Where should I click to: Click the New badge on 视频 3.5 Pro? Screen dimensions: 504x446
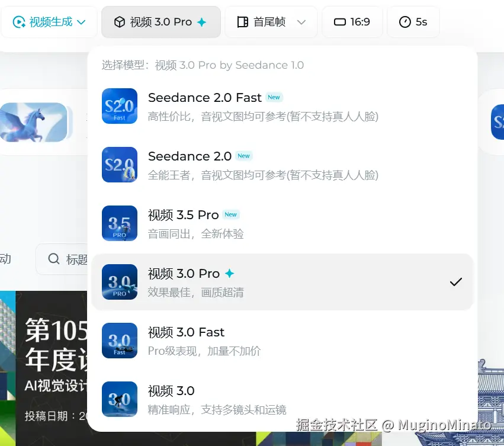click(x=230, y=214)
